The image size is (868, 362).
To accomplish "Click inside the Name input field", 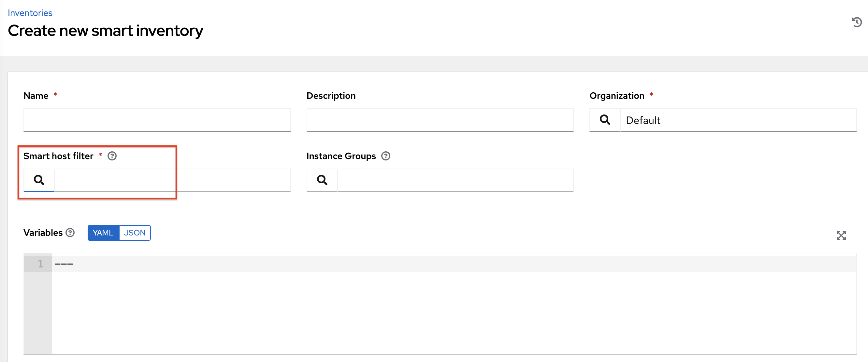I will point(157,120).
